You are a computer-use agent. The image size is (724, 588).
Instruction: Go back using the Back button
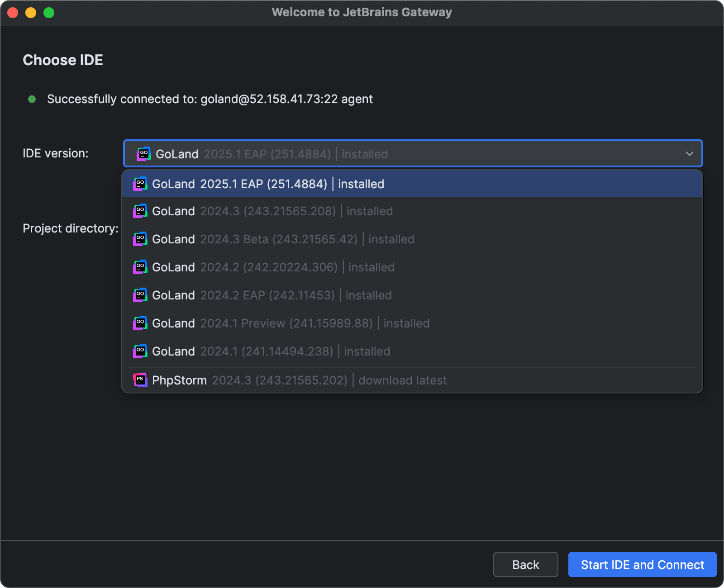click(525, 564)
